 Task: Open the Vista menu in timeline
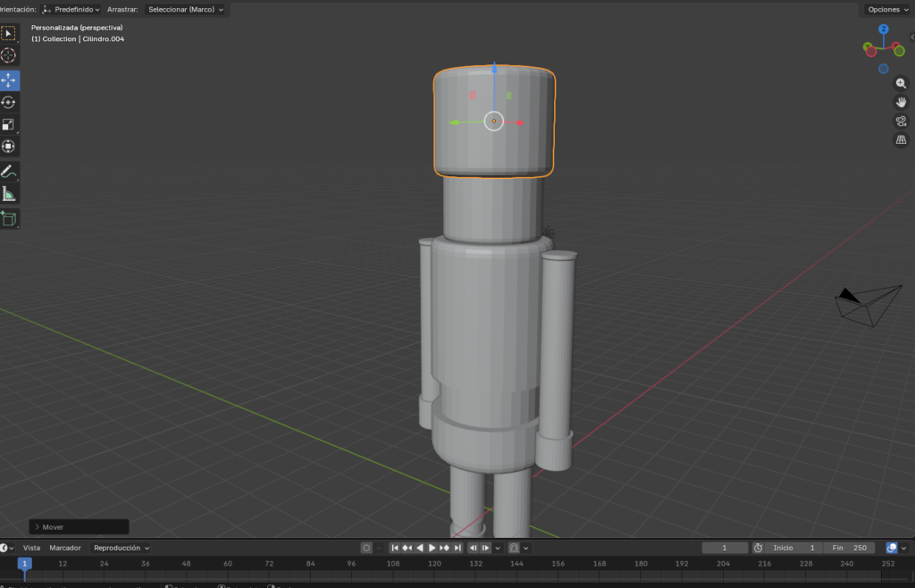coord(31,548)
